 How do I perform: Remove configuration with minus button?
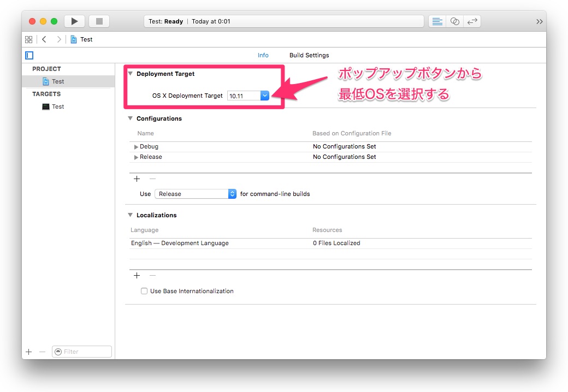pyautogui.click(x=152, y=179)
